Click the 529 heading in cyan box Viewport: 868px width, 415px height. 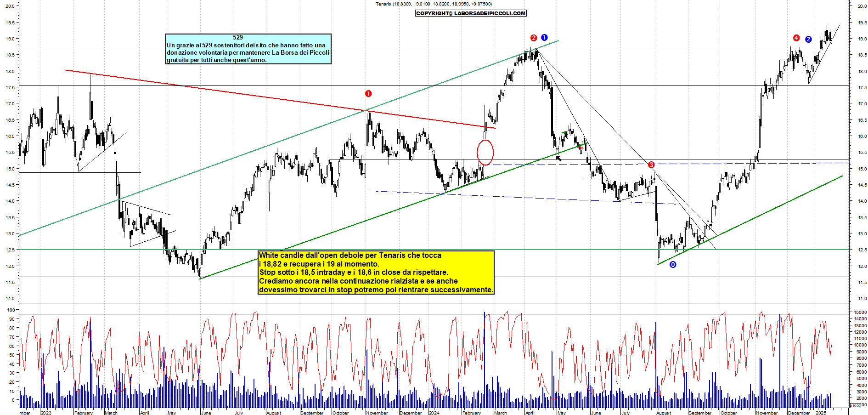coord(238,38)
